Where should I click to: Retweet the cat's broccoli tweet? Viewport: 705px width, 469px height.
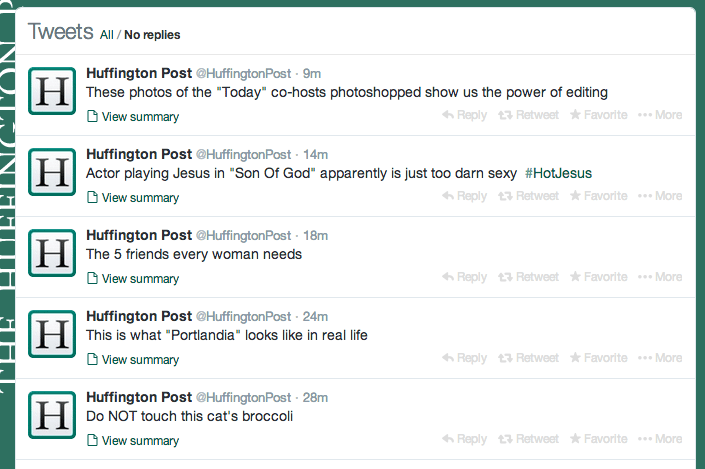point(528,439)
